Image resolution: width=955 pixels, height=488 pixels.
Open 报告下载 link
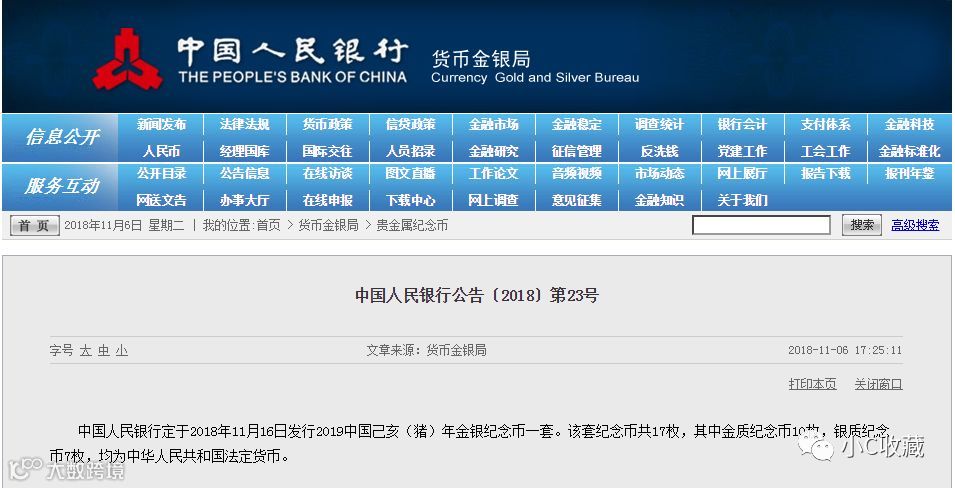(x=825, y=174)
